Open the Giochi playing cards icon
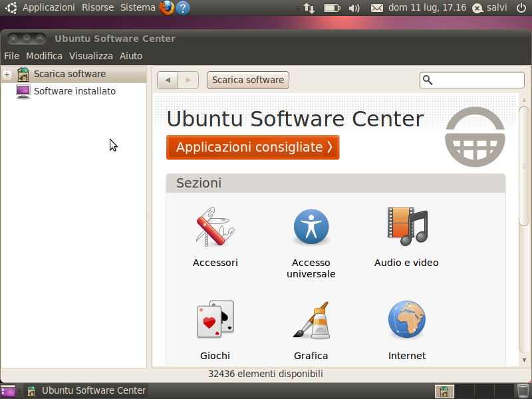The width and height of the screenshot is (532, 399). tap(215, 319)
